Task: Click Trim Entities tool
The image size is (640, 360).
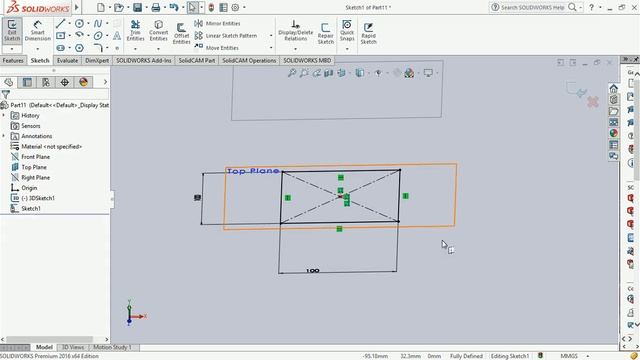Action: (x=136, y=31)
